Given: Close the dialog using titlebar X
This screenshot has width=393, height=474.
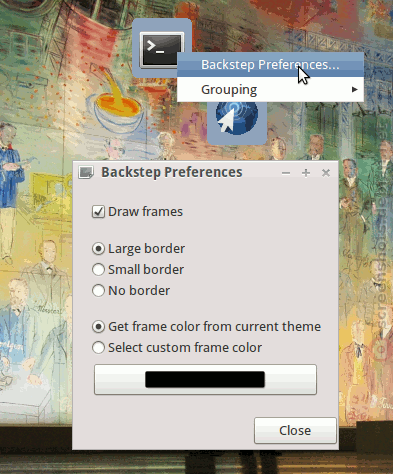Looking at the screenshot, I should point(326,173).
